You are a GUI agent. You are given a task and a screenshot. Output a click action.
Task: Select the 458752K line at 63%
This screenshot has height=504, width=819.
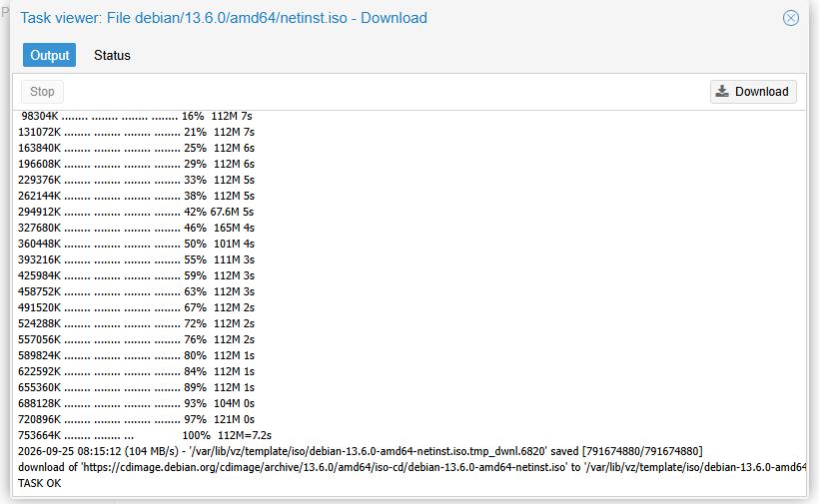(136, 291)
